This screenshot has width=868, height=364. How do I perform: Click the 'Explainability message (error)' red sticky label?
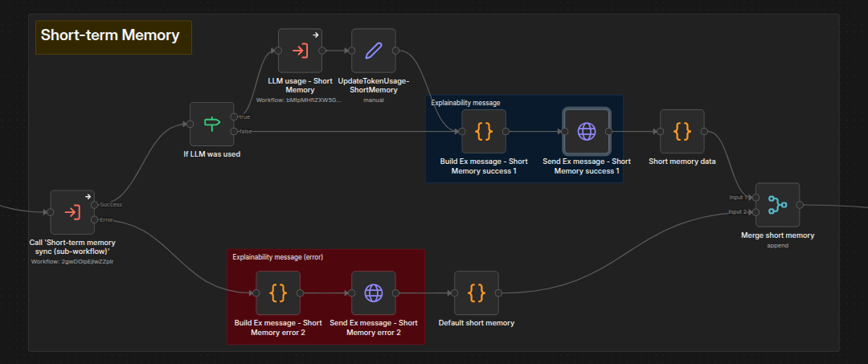click(278, 257)
